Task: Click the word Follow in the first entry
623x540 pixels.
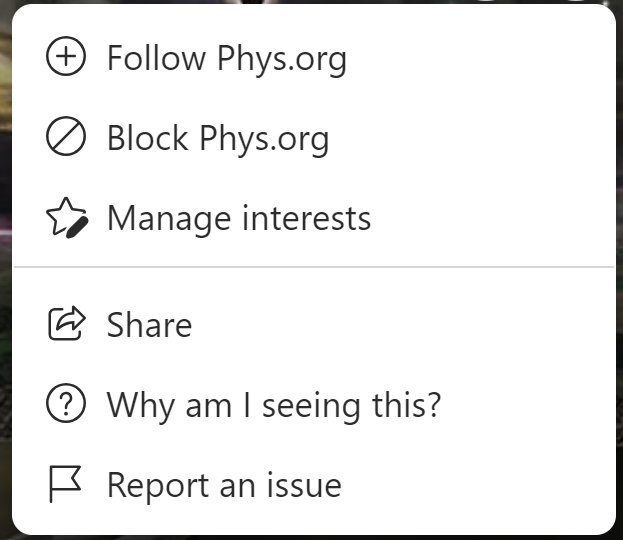Action: click(157, 58)
